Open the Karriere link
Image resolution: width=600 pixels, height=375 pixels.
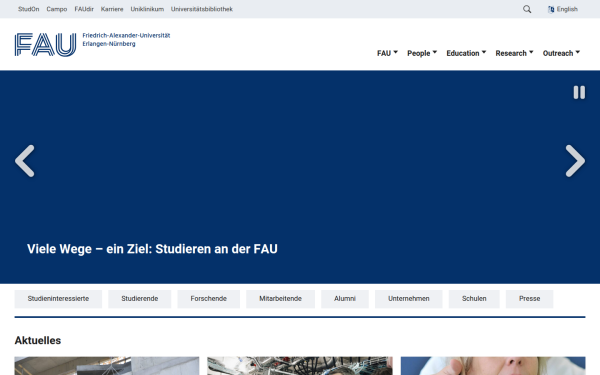pos(112,9)
